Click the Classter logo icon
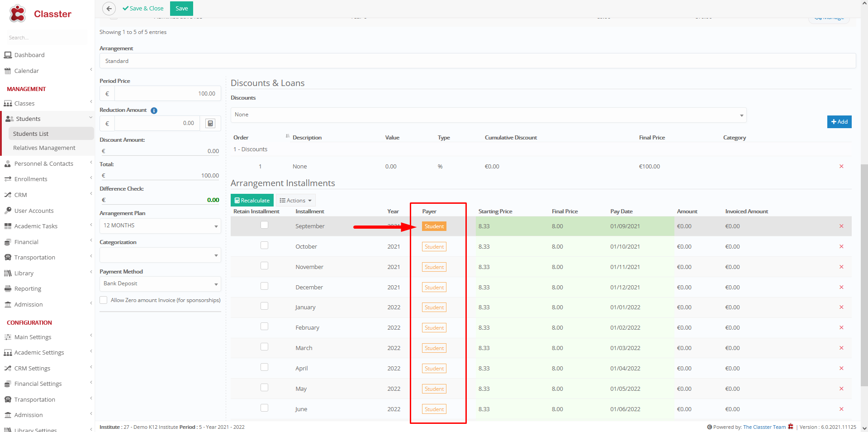The image size is (868, 432). [x=18, y=14]
